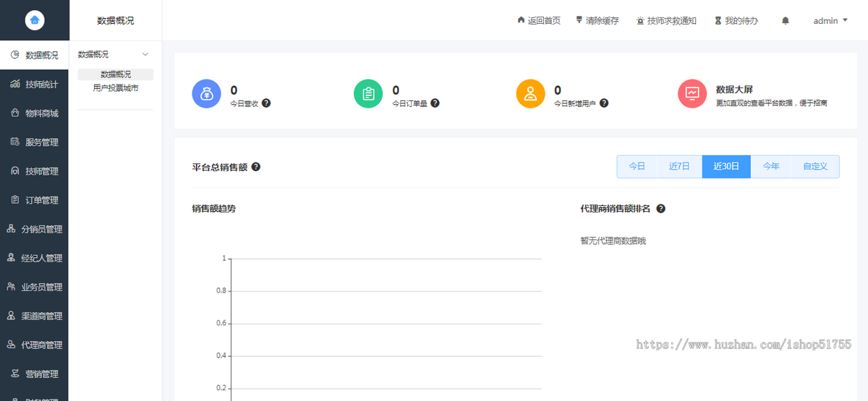Click the 暂无代理商数据哦 empty message
The width and height of the screenshot is (868, 401).
(x=613, y=241)
